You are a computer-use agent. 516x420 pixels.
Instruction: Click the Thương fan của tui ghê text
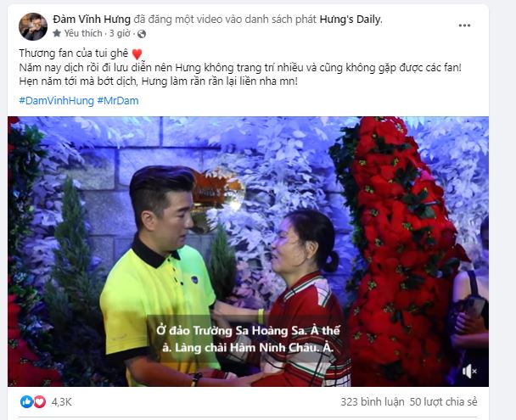click(x=73, y=53)
